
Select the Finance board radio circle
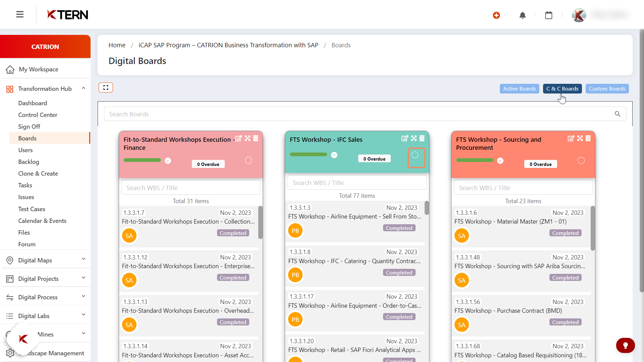click(x=249, y=161)
